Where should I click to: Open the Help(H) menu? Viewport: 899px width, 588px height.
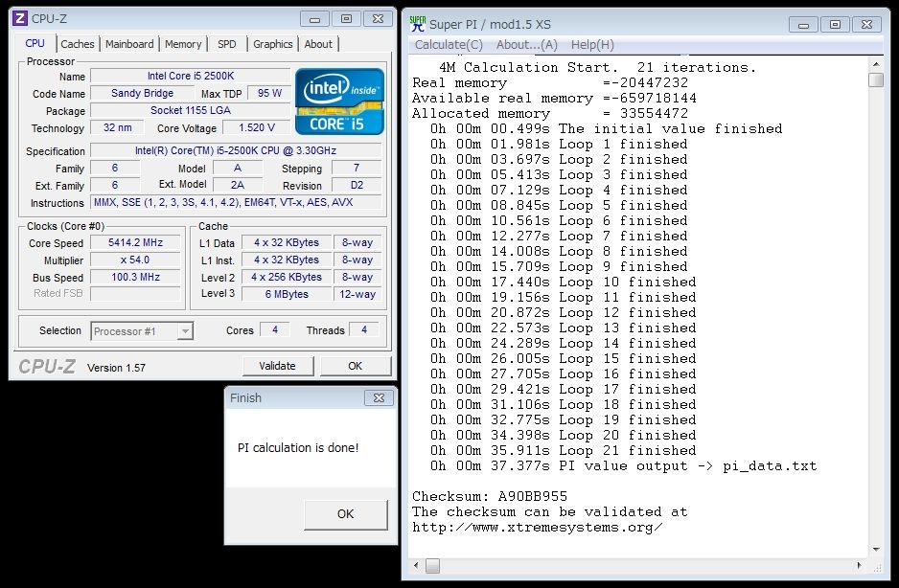592,45
